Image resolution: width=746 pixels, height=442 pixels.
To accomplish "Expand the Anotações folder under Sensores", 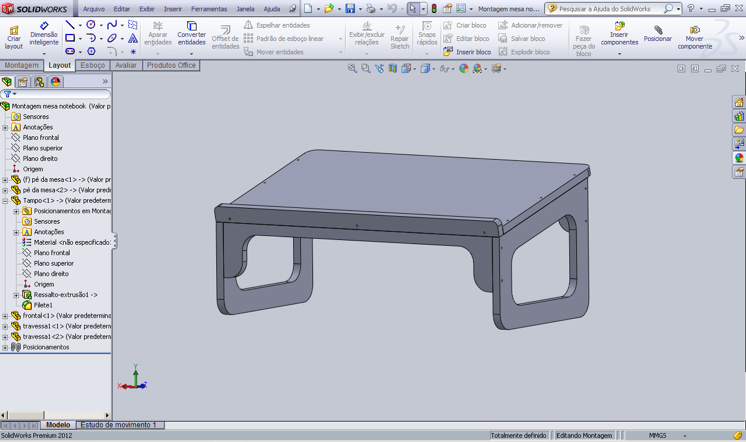I will click(x=5, y=128).
